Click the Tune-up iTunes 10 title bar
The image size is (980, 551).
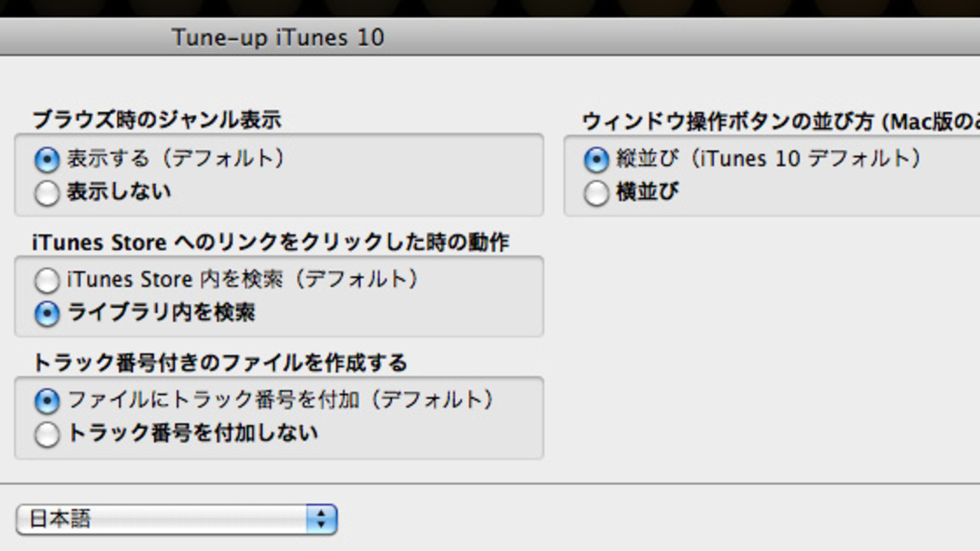click(x=278, y=37)
